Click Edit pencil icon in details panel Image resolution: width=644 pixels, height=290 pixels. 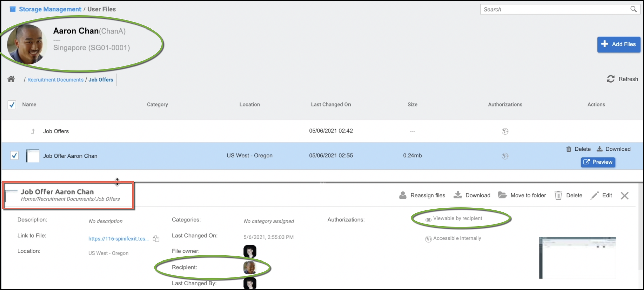click(x=595, y=195)
